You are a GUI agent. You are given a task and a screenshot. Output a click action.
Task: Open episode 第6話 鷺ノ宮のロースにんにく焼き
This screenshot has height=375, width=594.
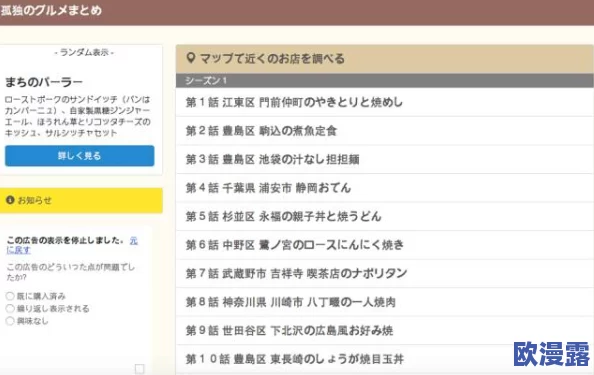coord(385,245)
